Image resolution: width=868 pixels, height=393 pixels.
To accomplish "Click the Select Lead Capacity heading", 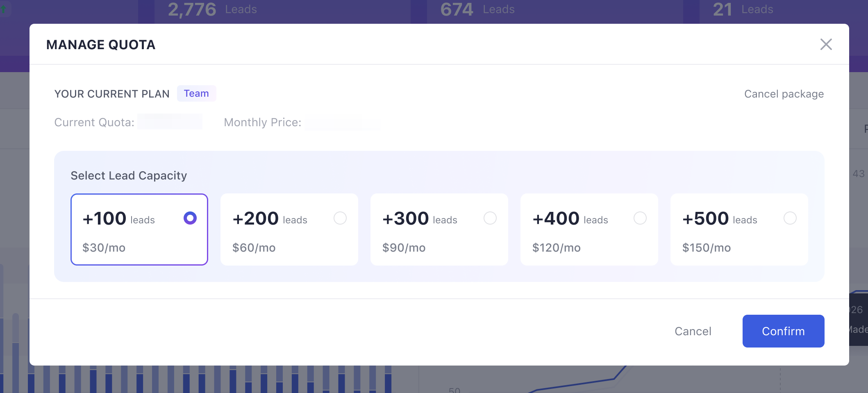I will pos(129,175).
